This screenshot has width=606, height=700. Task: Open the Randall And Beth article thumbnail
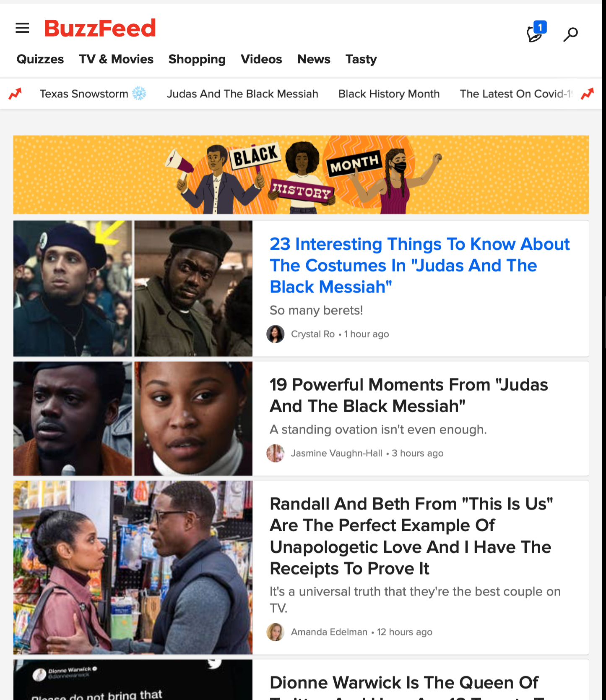pyautogui.click(x=133, y=567)
